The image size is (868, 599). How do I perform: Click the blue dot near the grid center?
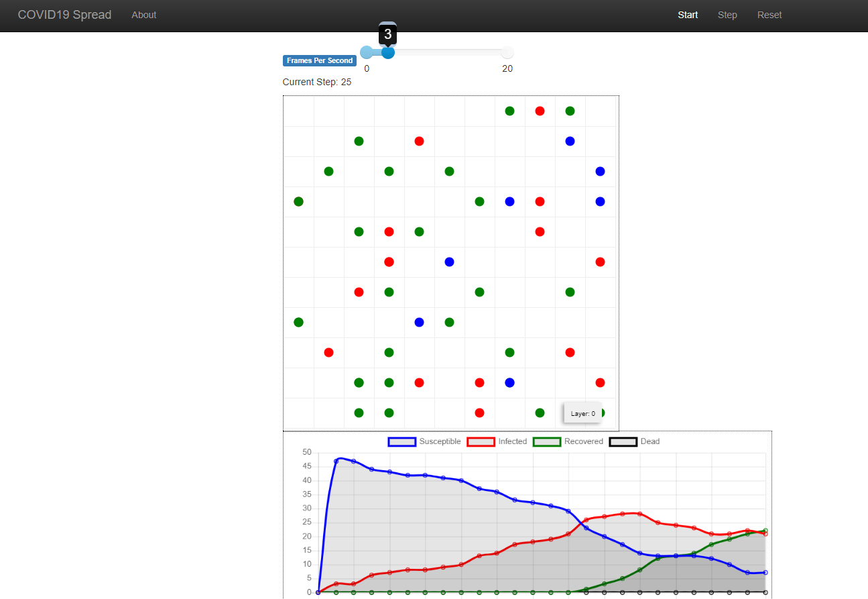click(449, 262)
